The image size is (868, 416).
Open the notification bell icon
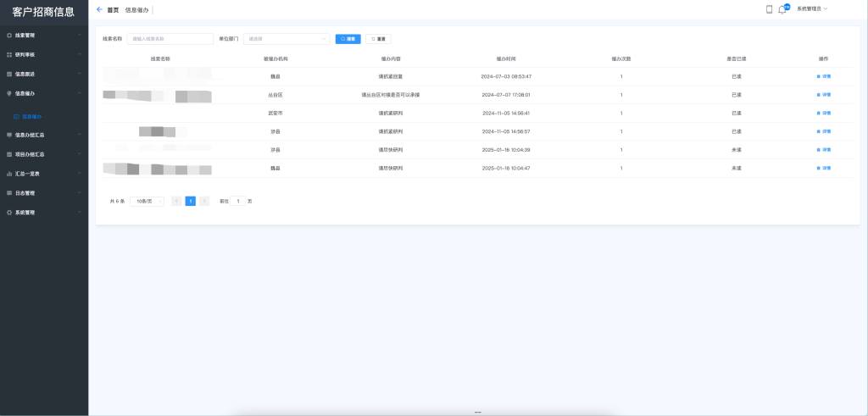(x=782, y=9)
